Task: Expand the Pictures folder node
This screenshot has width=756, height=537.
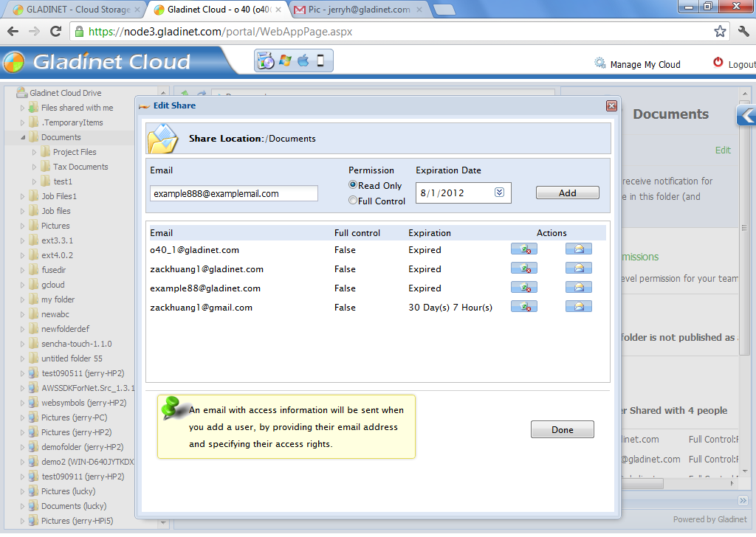Action: pos(22,226)
